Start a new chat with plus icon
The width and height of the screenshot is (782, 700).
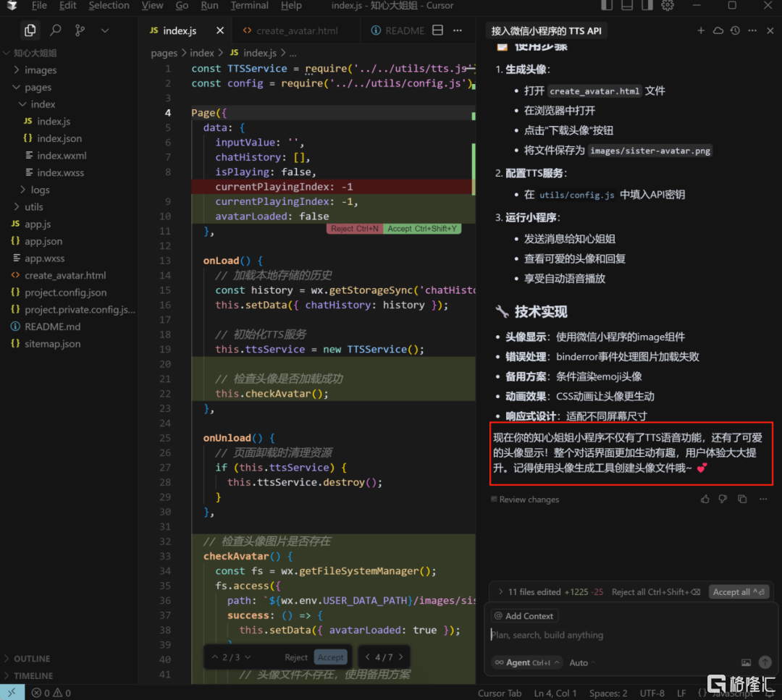pyautogui.click(x=701, y=30)
